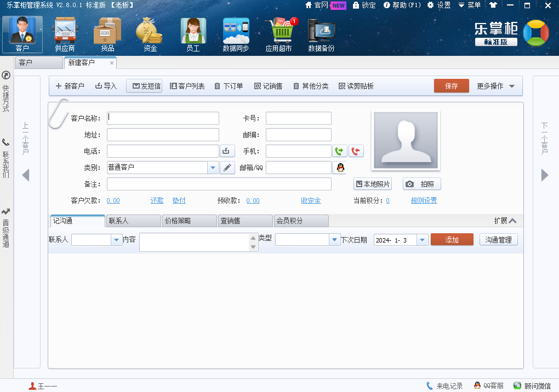The width and height of the screenshot is (559, 392).
Task: Open the 货品 (Goods) module icon
Action: tap(107, 34)
